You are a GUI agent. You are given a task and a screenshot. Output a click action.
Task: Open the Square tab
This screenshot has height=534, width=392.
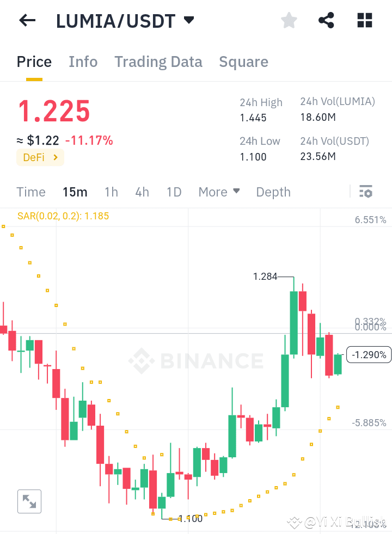[243, 62]
